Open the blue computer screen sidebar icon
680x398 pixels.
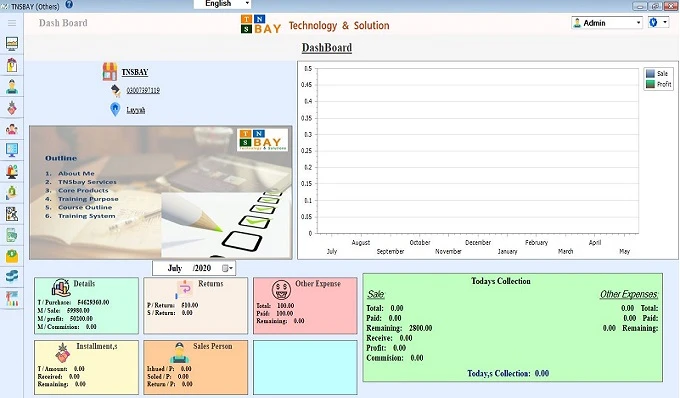click(12, 150)
